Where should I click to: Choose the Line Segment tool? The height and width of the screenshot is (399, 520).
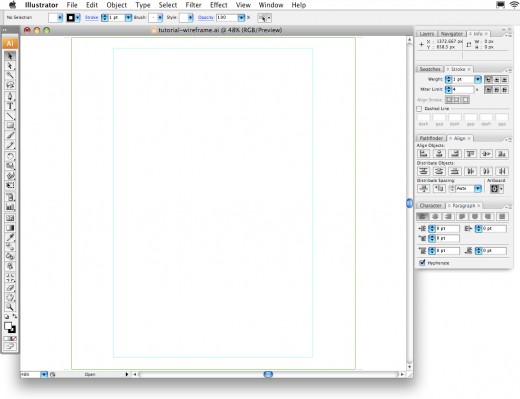pyautogui.click(x=10, y=116)
